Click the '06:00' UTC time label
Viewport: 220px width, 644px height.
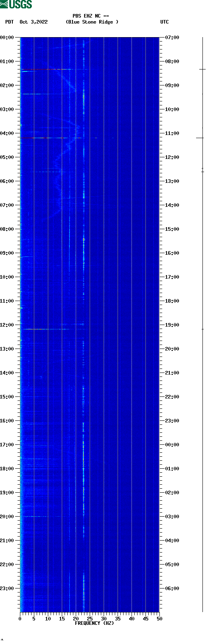point(172,589)
